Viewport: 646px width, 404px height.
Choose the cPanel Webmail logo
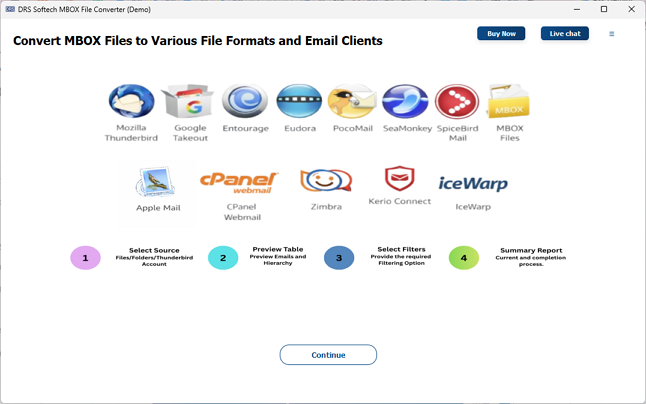pos(239,182)
